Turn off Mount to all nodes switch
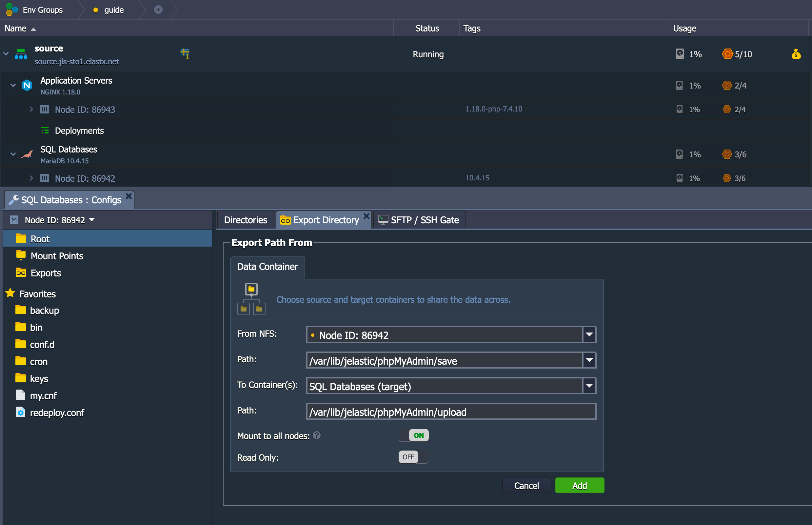 (x=414, y=435)
